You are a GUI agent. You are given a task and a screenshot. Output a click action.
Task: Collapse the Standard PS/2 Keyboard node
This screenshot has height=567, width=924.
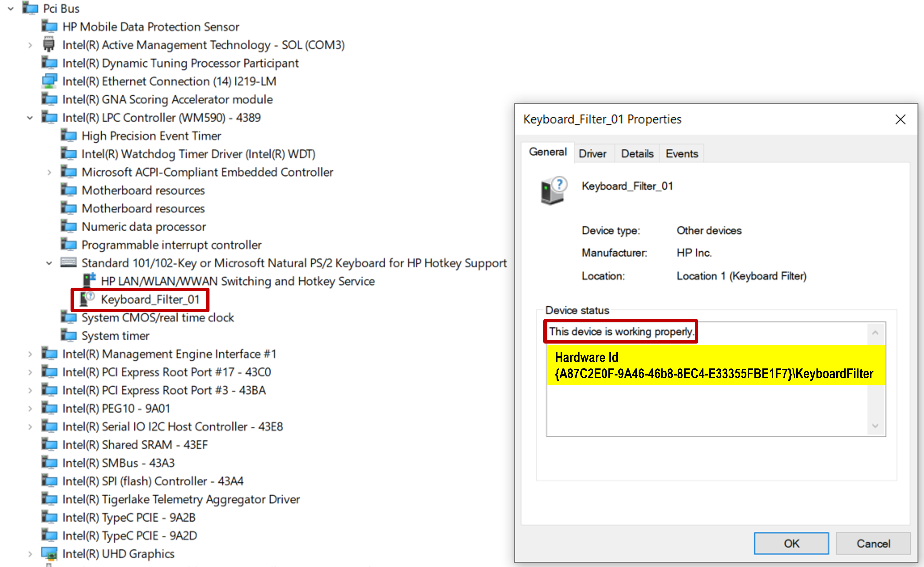click(49, 263)
